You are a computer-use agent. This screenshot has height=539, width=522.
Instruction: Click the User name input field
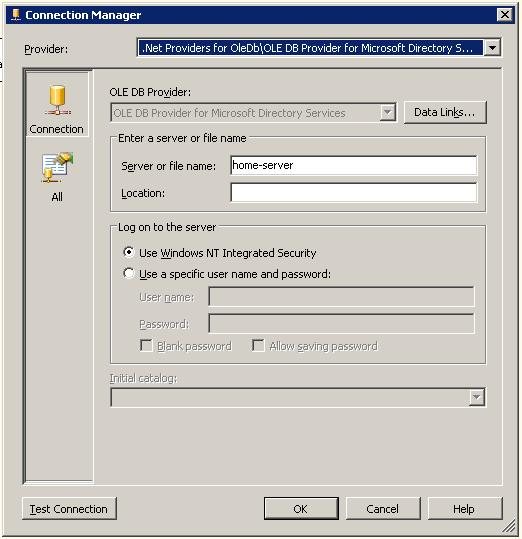coord(341,296)
